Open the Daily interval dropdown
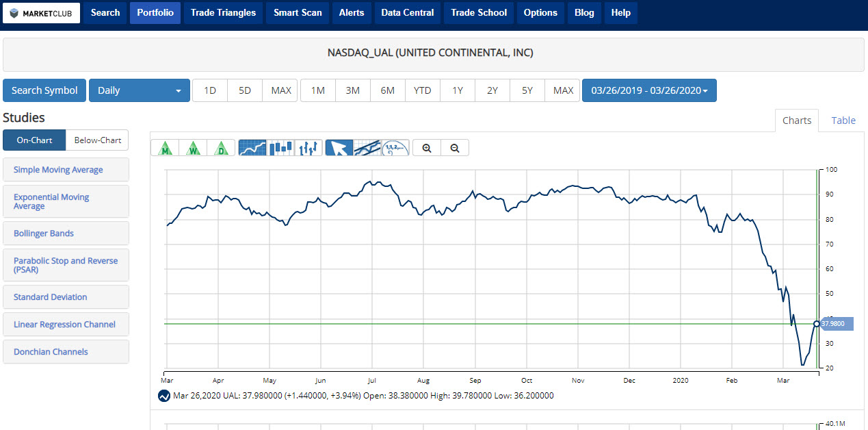Image resolution: width=868 pixels, height=430 pixels. [140, 90]
